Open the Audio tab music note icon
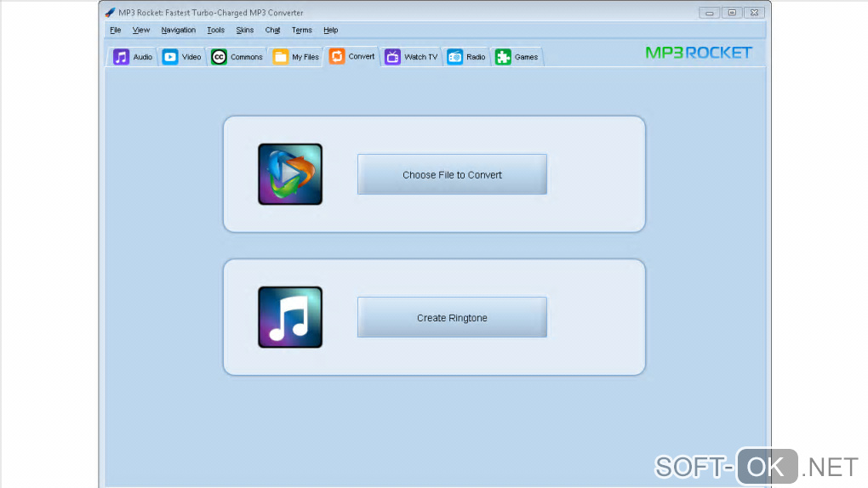This screenshot has width=868, height=488. point(121,57)
